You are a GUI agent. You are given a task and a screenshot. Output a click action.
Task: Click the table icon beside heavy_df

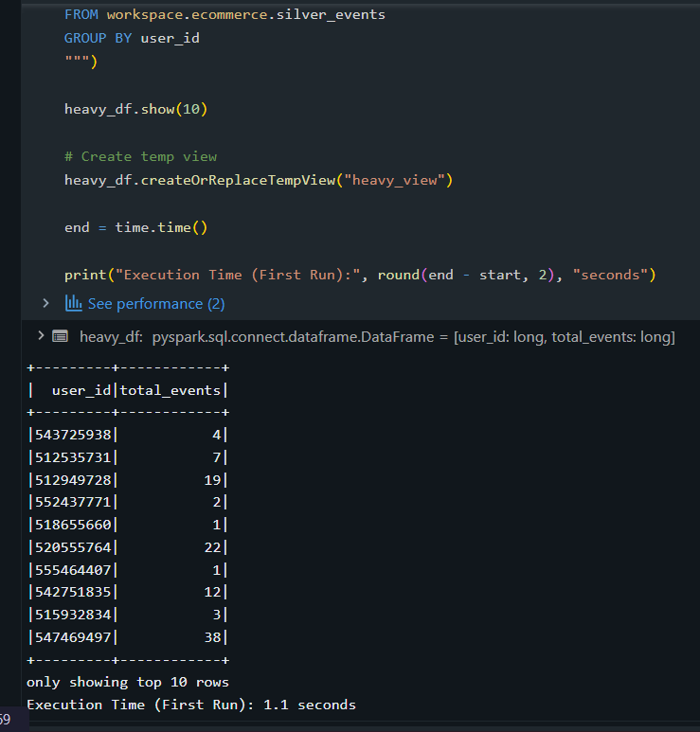pyautogui.click(x=61, y=336)
